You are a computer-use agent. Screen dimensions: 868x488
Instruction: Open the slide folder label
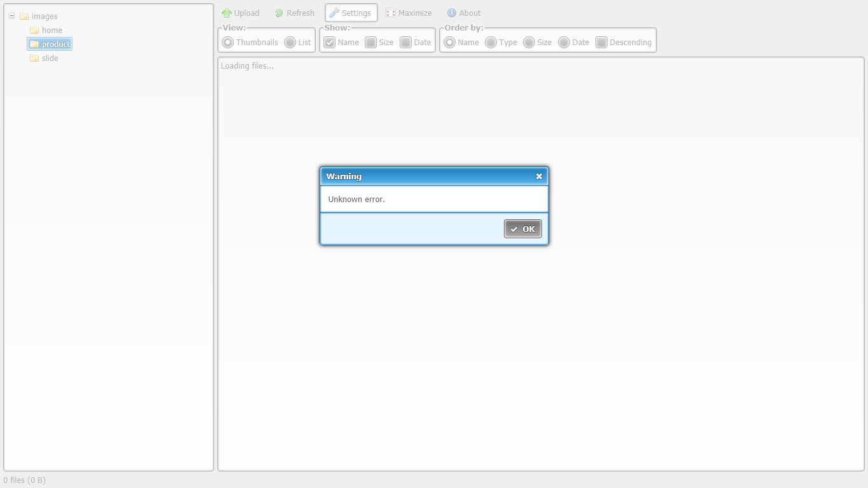coord(50,58)
